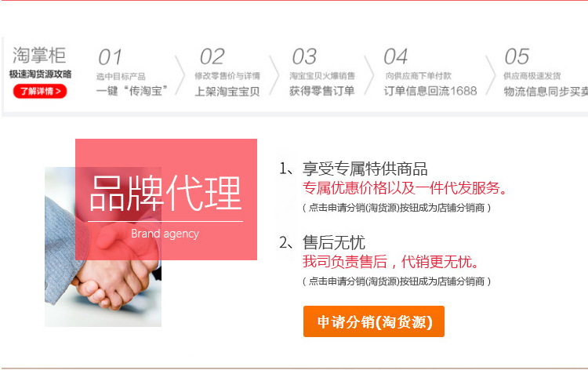588x370 pixels.
Task: Click the chevron arrow between steps 03 and 04
Action: click(369, 75)
